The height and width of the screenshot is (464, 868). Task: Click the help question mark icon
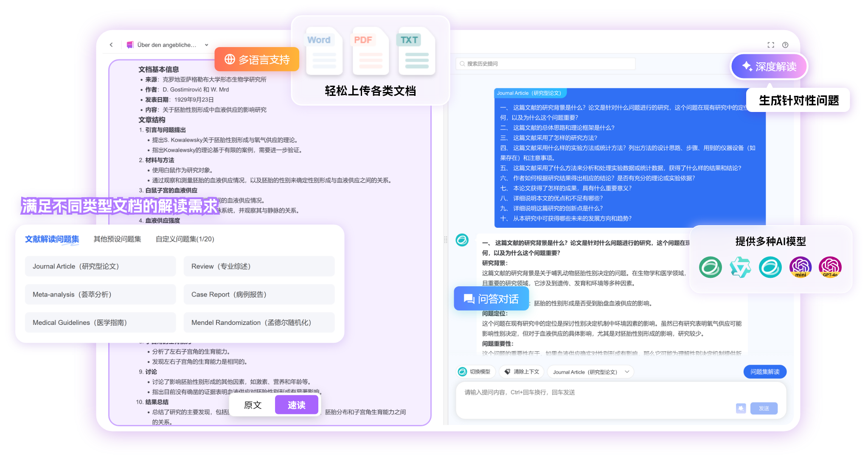click(x=785, y=45)
